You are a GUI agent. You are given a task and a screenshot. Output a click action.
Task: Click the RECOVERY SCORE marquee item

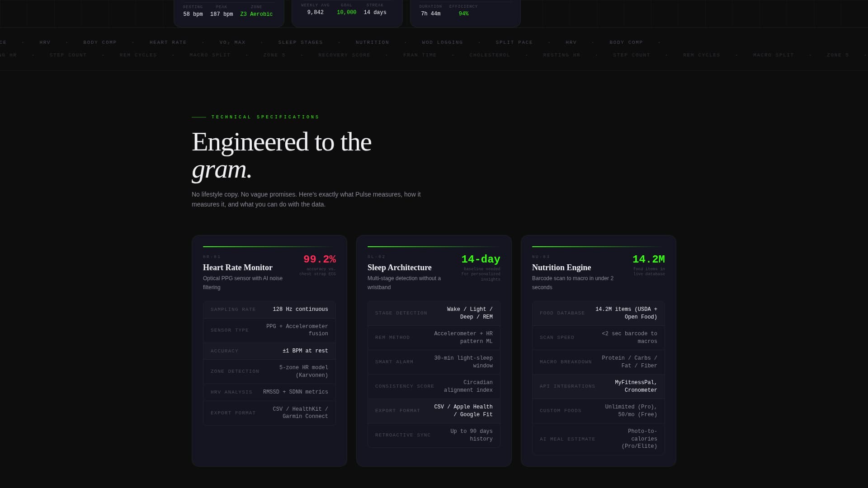click(x=344, y=55)
